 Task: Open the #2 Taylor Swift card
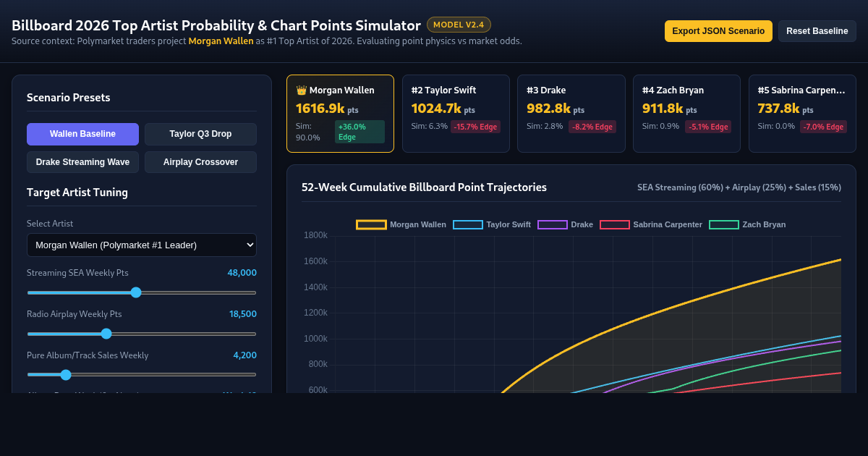[456, 114]
